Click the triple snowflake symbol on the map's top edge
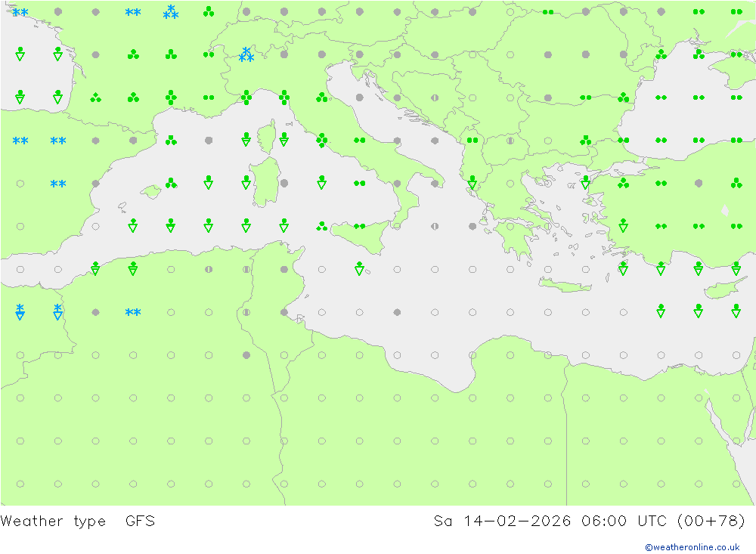756x554 pixels. pos(171,12)
